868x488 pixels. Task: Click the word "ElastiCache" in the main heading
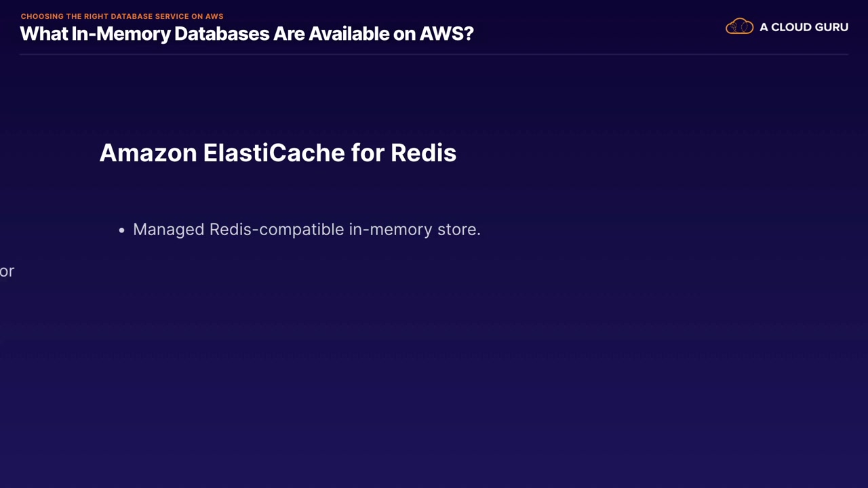point(274,152)
